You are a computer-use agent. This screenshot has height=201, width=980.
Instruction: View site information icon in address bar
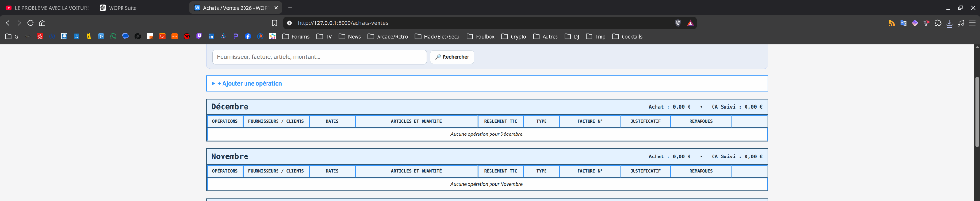click(289, 23)
